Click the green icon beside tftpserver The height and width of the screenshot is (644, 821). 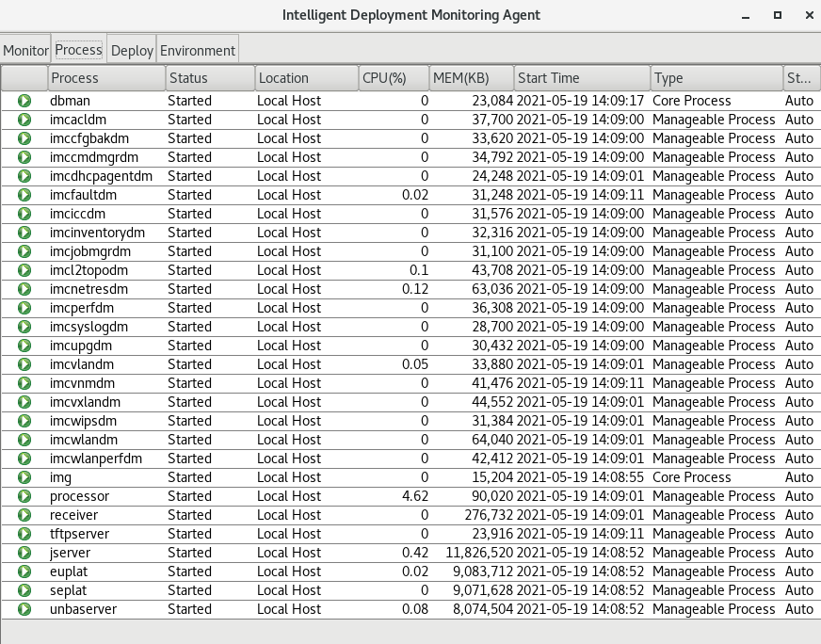point(24,534)
